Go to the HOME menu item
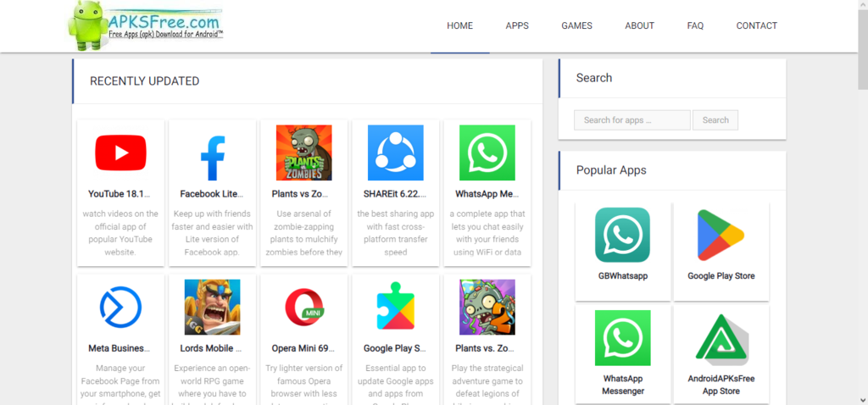The width and height of the screenshot is (868, 405). [x=460, y=26]
